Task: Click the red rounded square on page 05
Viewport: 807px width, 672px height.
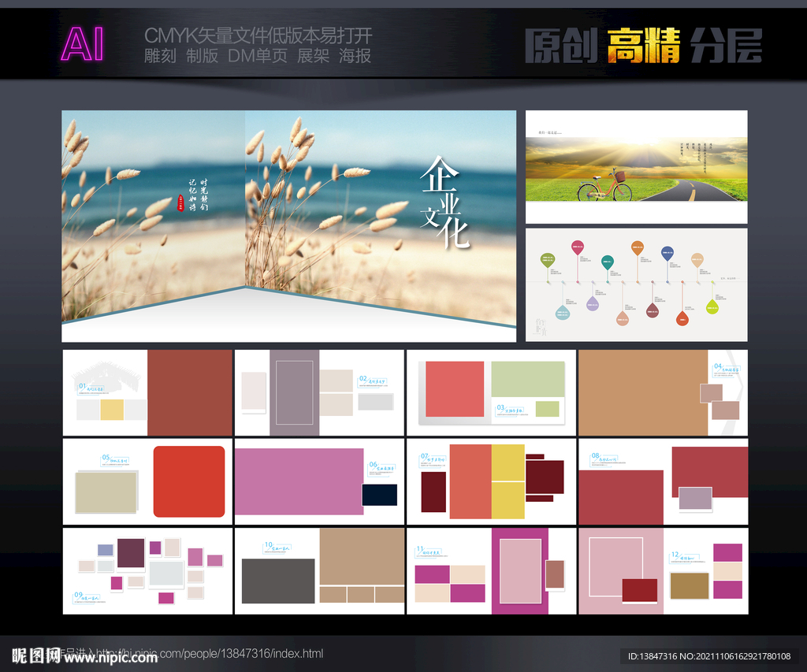Action: (189, 481)
